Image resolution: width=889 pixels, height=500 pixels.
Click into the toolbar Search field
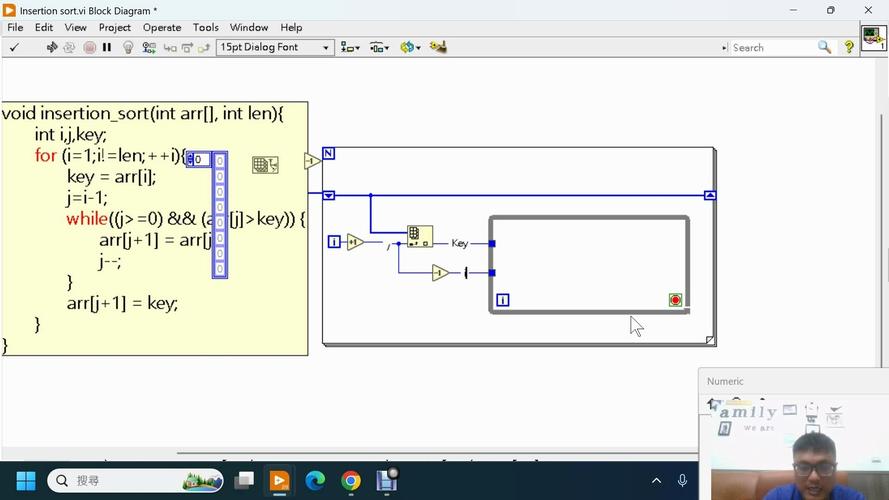(770, 47)
